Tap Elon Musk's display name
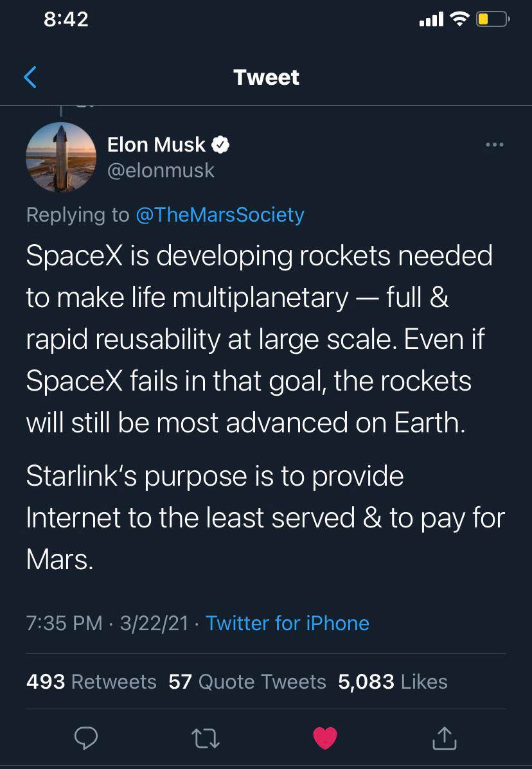The image size is (532, 769). point(156,144)
